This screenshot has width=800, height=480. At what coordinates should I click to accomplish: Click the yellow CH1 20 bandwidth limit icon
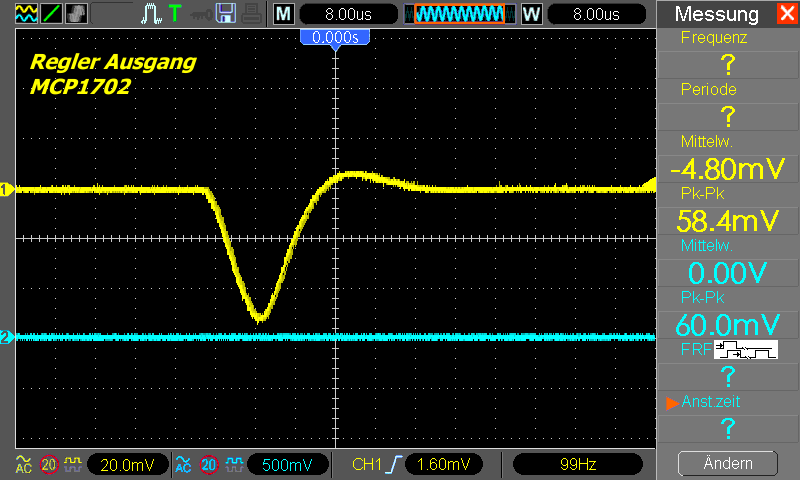48,464
